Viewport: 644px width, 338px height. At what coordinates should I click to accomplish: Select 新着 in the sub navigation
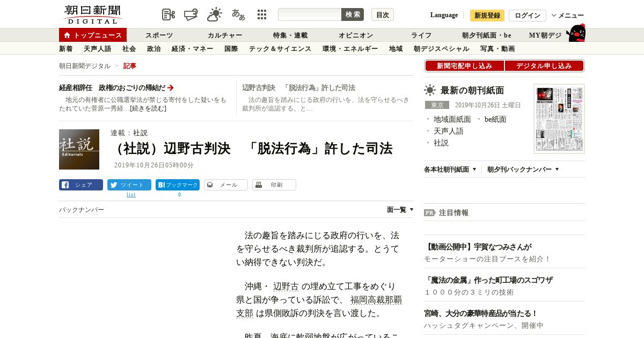pyautogui.click(x=66, y=49)
